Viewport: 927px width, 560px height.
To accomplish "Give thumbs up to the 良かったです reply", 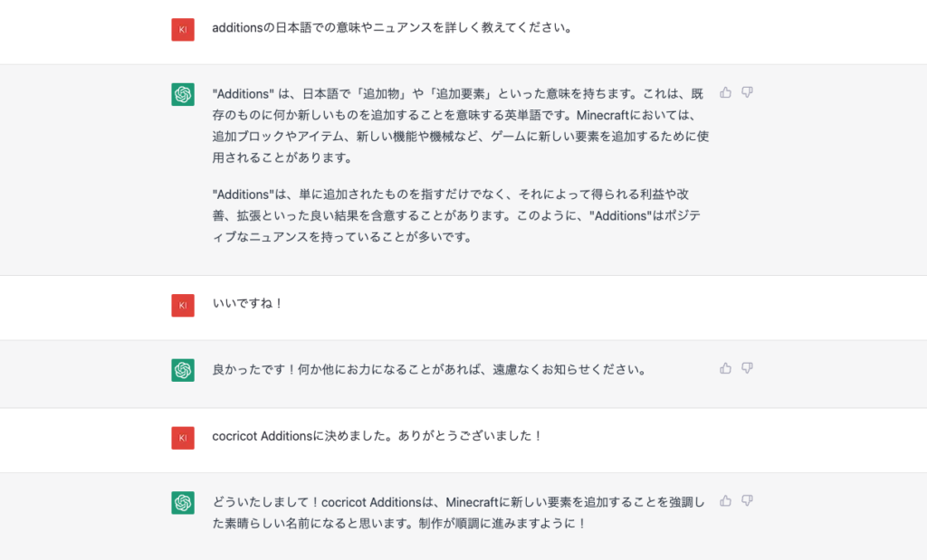I will coord(725,368).
